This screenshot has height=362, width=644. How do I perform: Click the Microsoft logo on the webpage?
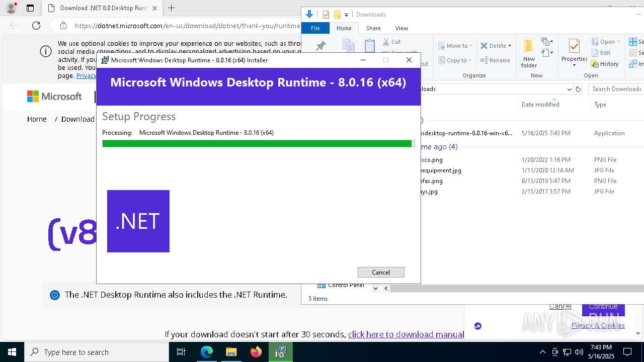54,97
